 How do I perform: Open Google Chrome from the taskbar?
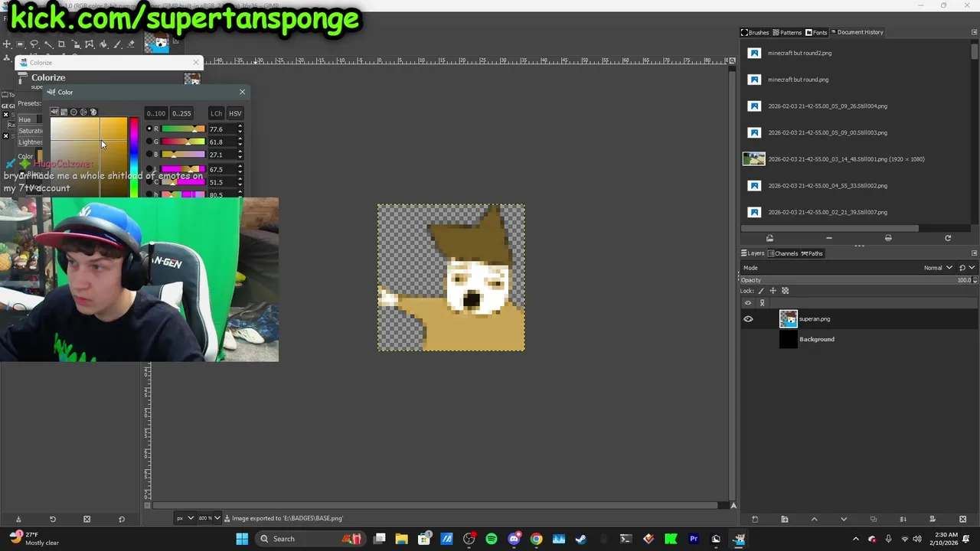[x=536, y=539]
